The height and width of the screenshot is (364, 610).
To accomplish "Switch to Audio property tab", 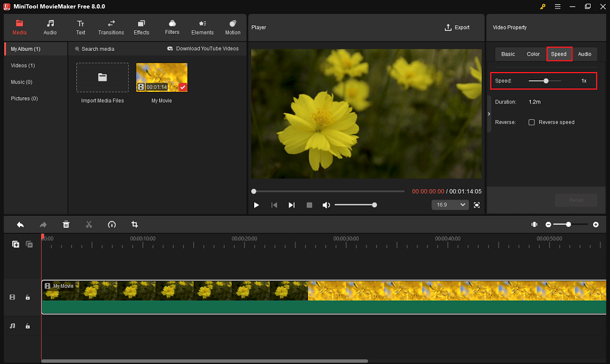I will coord(585,54).
